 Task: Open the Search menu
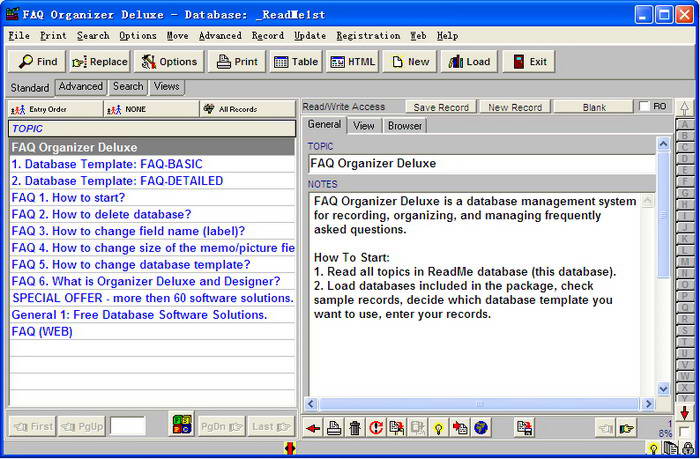93,36
